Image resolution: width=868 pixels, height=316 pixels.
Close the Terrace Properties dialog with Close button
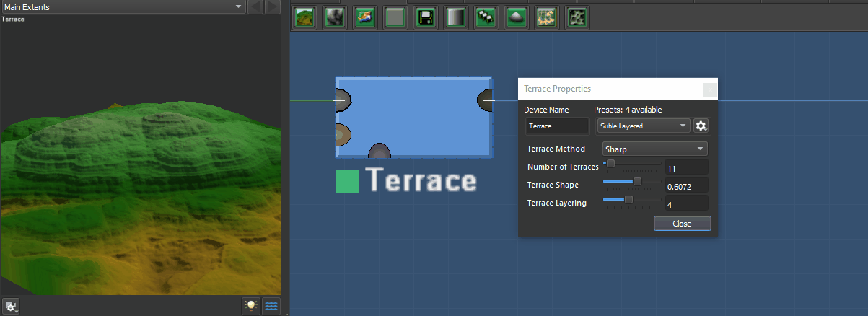click(x=682, y=224)
